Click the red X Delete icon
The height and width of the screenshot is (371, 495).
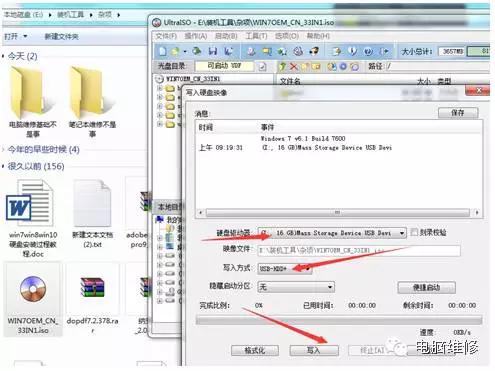pos(293,66)
